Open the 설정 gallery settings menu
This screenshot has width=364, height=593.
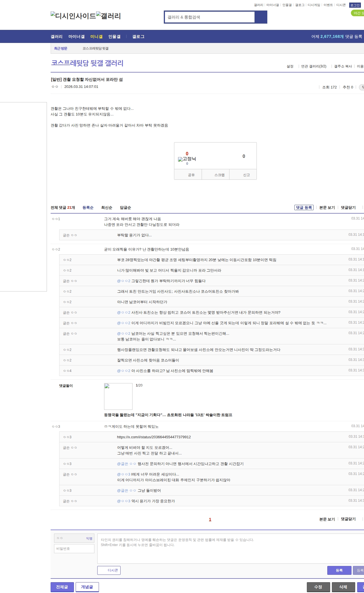pos(290,66)
